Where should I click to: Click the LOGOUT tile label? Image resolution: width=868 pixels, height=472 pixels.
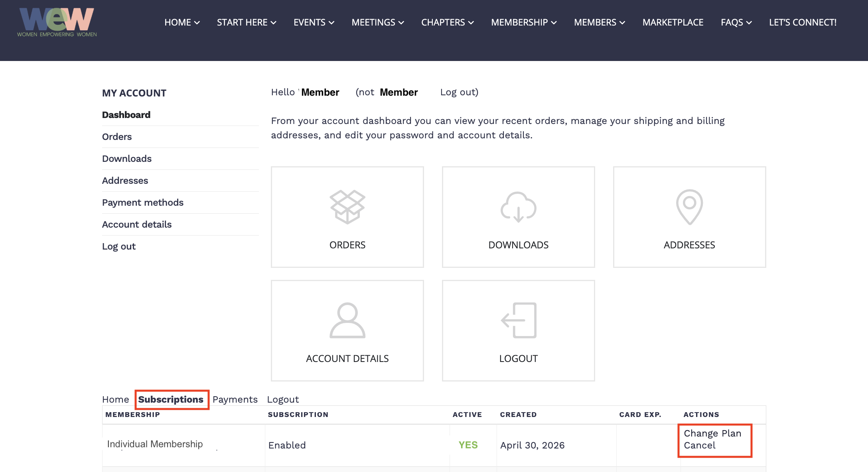tap(518, 359)
